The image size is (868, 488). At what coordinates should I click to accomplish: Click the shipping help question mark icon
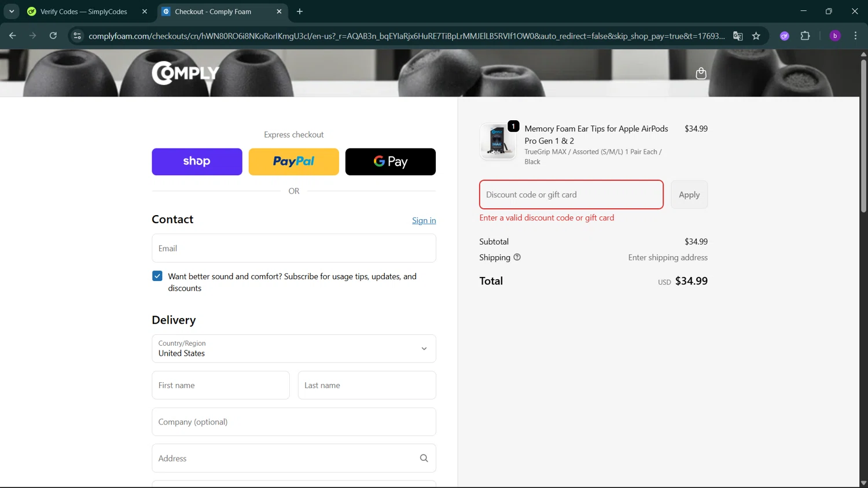click(x=517, y=257)
